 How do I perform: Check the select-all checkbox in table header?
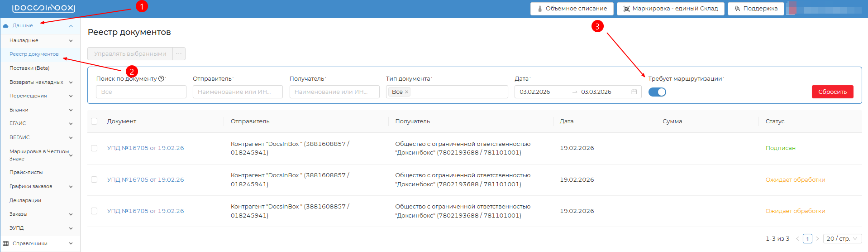[x=94, y=121]
